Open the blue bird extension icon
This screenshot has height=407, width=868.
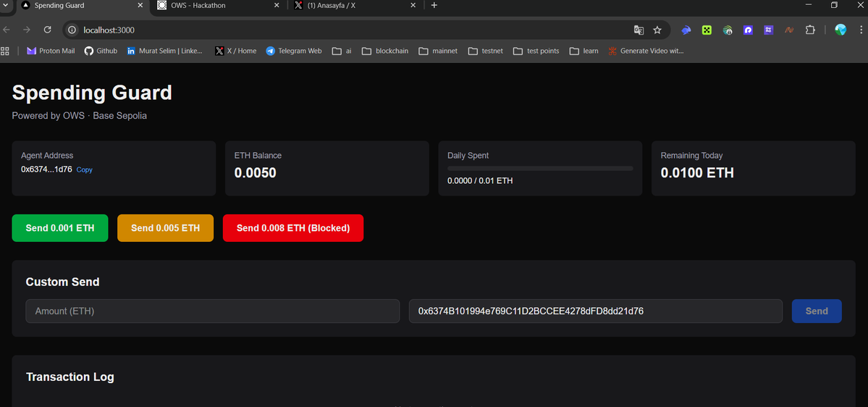686,30
